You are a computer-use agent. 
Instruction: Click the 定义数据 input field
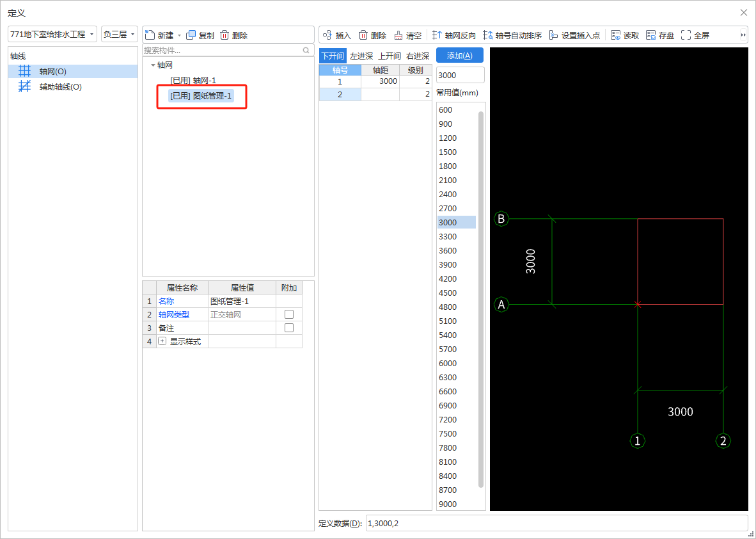(556, 523)
